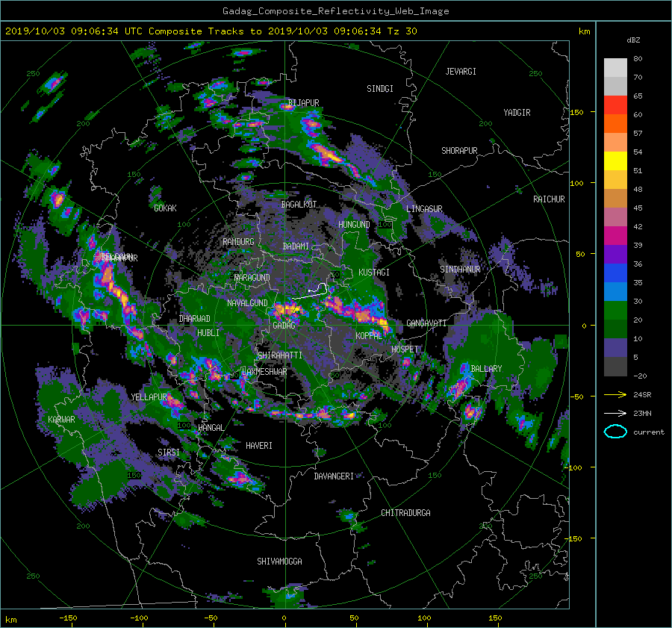Image resolution: width=672 pixels, height=628 pixels.
Task: Click the 2019/10/03 09:06:34 UTC timestamp line
Action: click(211, 31)
